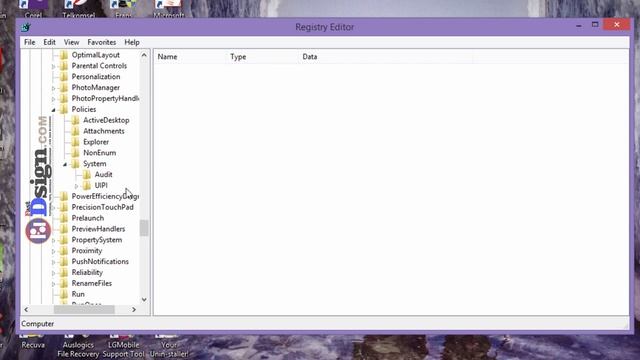
Task: Select the Policies folder icon
Action: coord(64,109)
